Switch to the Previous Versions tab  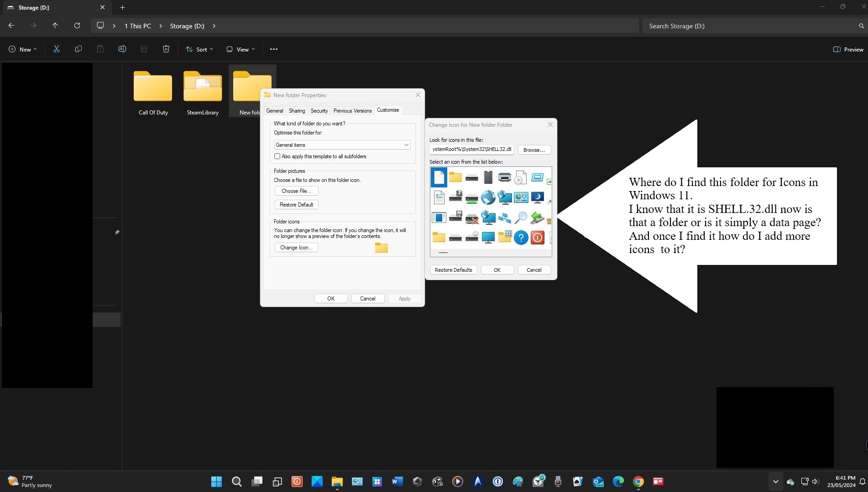352,110
